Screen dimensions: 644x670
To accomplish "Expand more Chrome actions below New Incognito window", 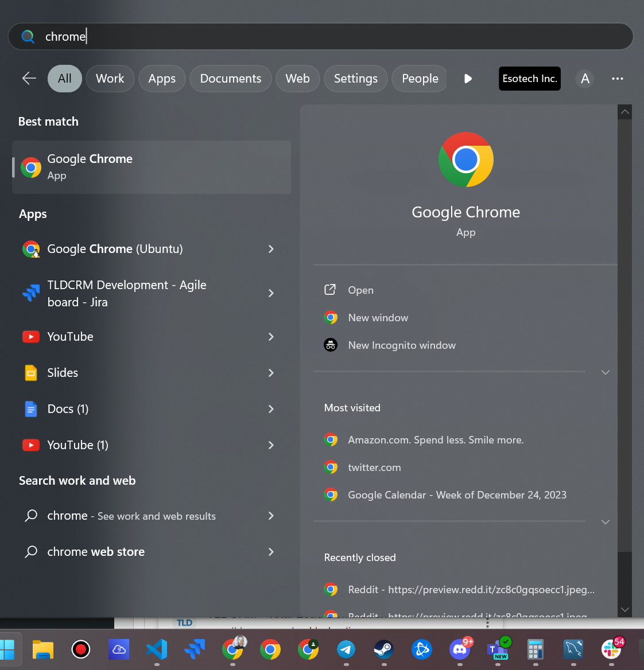I will tap(605, 372).
